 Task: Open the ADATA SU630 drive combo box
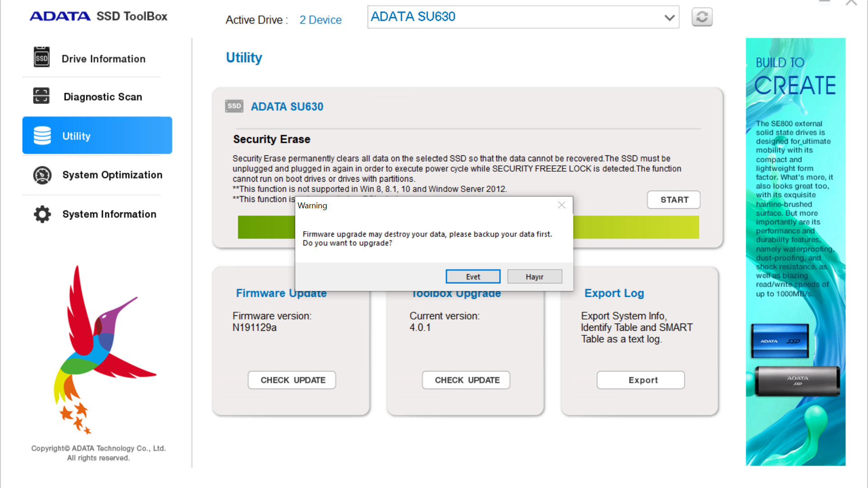[515, 17]
